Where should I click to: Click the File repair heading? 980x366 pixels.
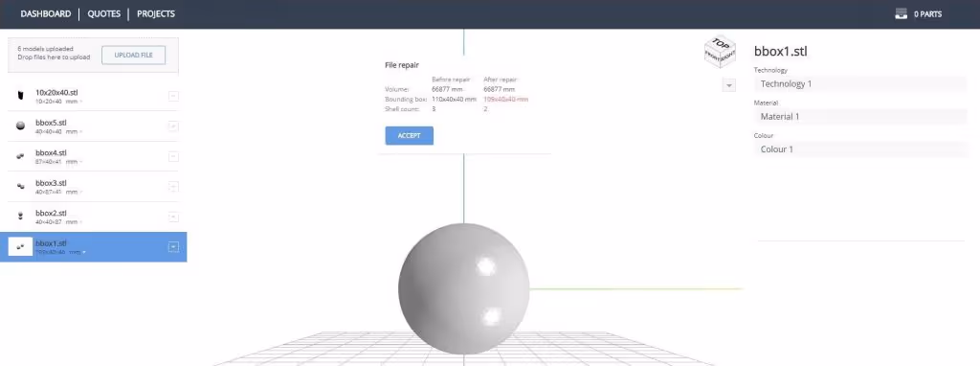point(402,65)
